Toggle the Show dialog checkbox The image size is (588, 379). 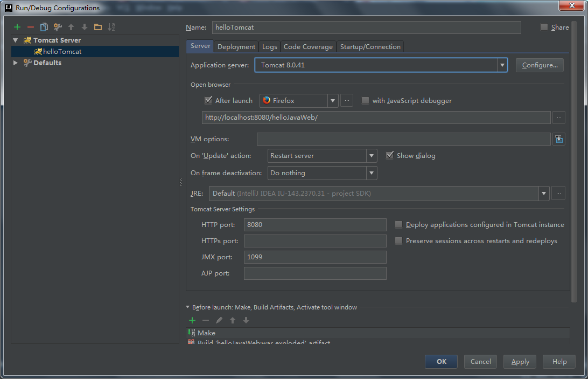click(390, 155)
